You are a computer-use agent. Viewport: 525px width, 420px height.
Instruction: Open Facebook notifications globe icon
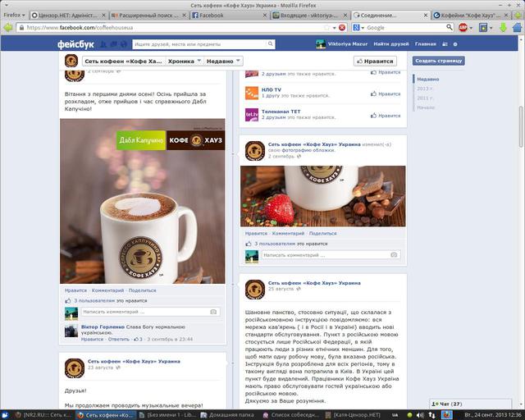124,44
